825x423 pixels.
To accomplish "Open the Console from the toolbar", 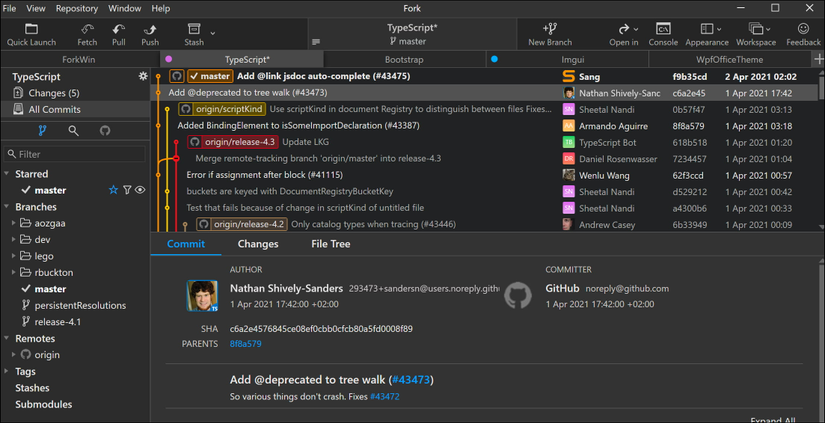I will point(663,31).
